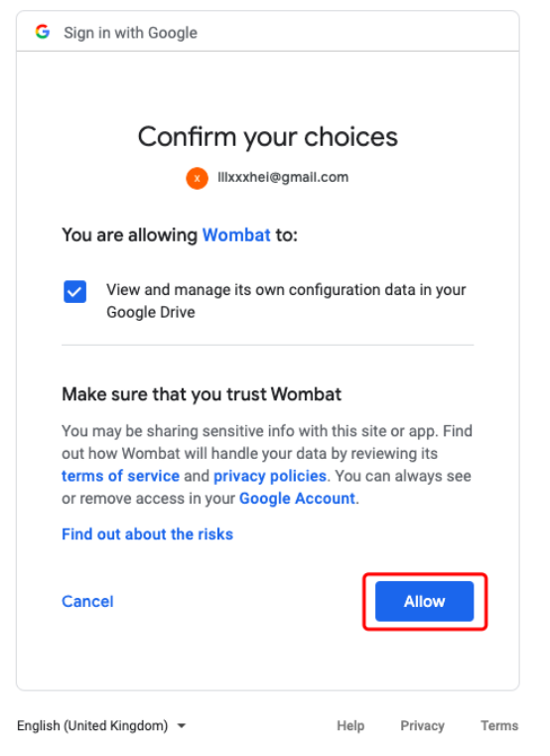
Task: Click the lllxxxhei@gmail.com email address
Action: coord(283,178)
